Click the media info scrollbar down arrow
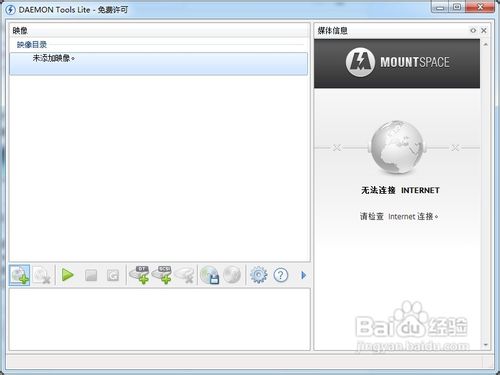This screenshot has height=375, width=500. tap(485, 345)
